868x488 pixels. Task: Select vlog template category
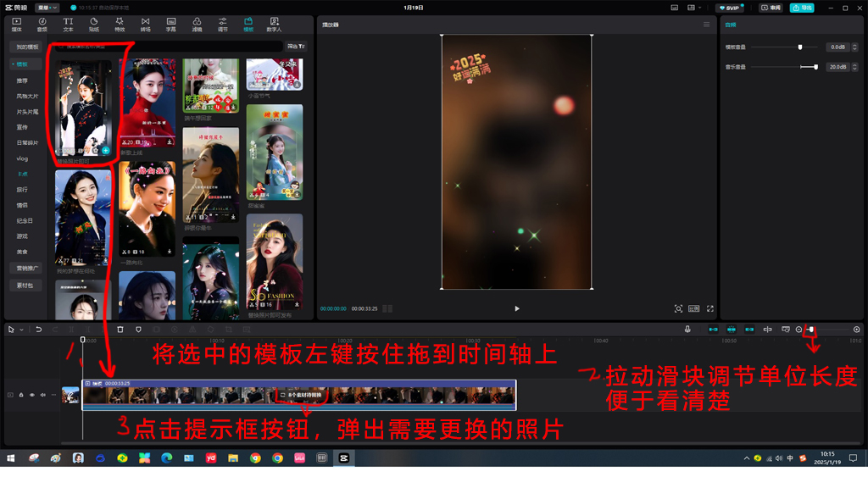point(22,158)
